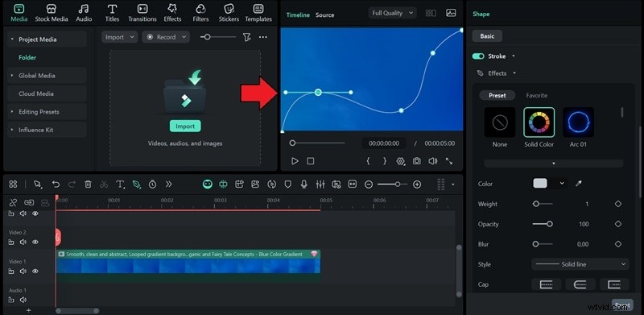Open the Titles tab
The image size is (644, 315).
(x=112, y=13)
